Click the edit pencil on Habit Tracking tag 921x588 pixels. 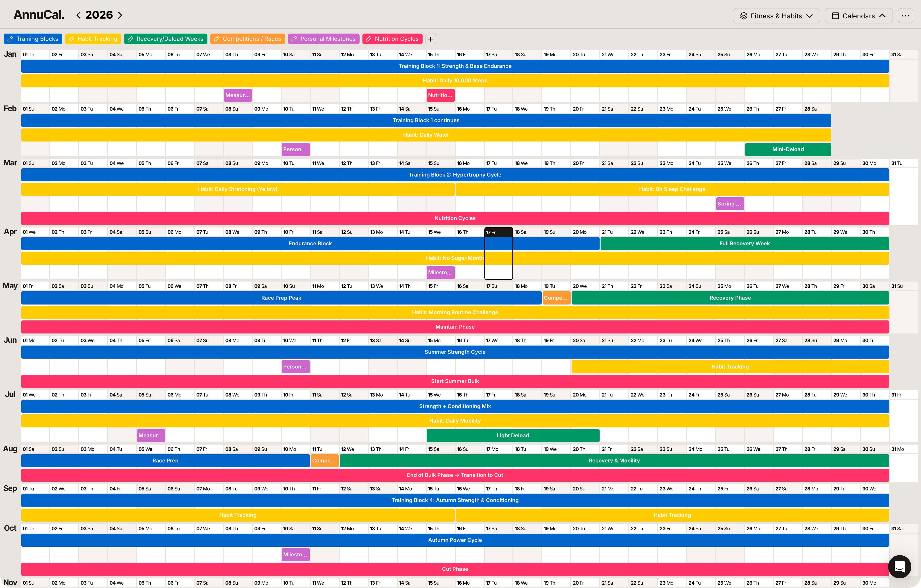coord(71,39)
